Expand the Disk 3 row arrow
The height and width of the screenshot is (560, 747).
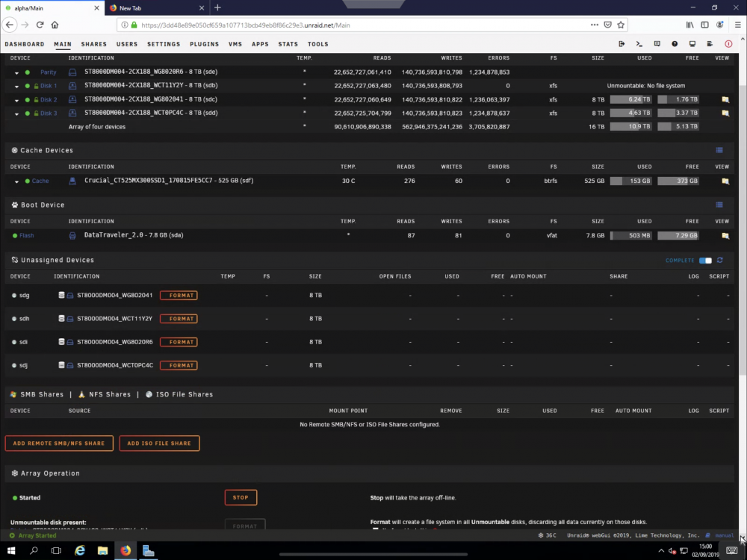[x=16, y=114]
